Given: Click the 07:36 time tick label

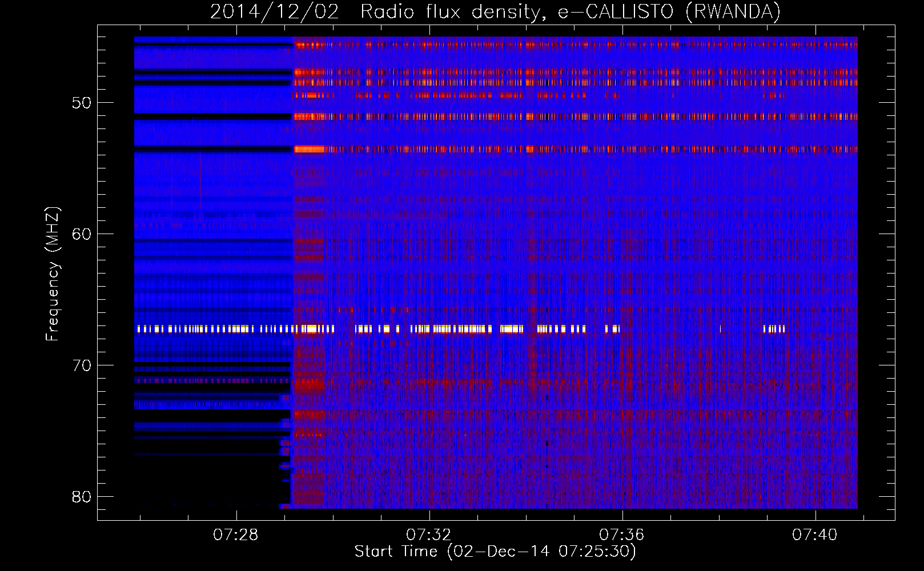Looking at the screenshot, I should click(x=622, y=535).
